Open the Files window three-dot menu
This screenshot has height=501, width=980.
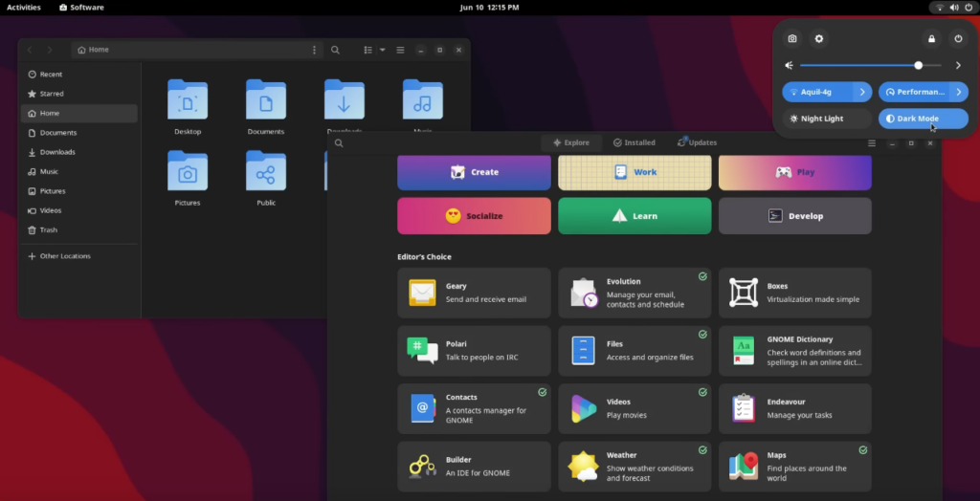coord(314,50)
